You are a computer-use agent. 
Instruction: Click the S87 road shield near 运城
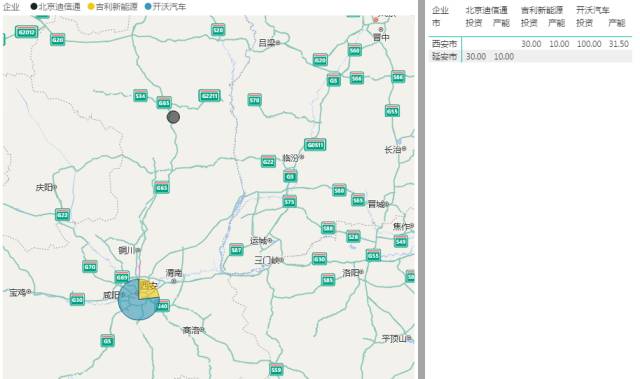click(x=236, y=250)
